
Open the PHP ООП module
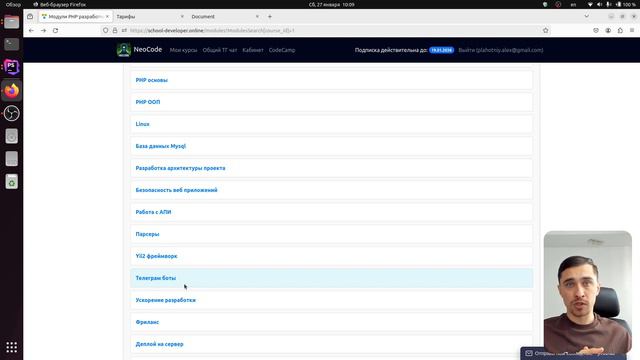click(331, 102)
